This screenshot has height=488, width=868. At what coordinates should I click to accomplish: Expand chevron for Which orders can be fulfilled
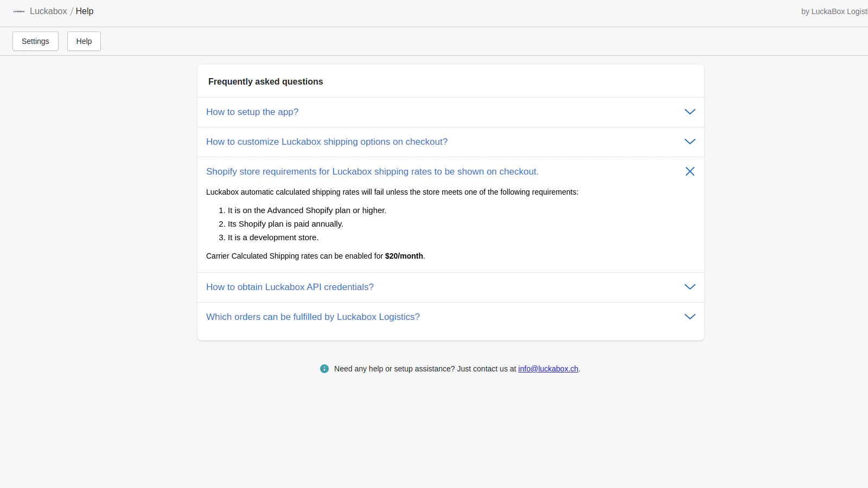690,317
